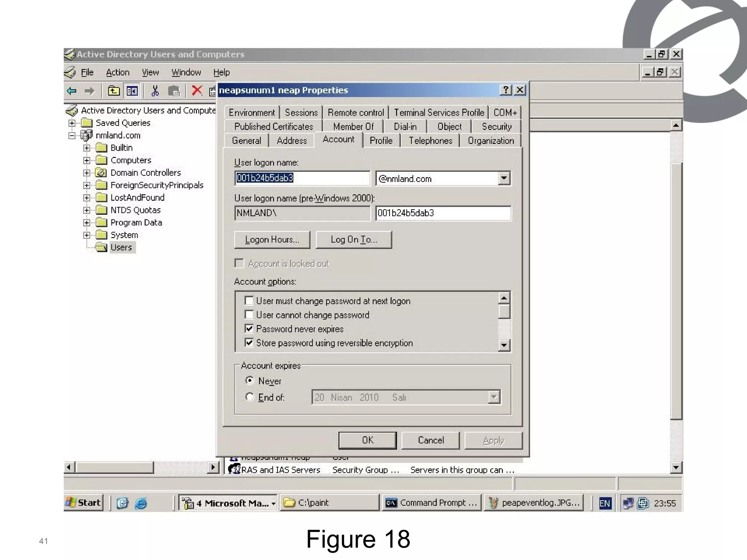Click the User logon name input field
Screen dimensions: 747x560
[302, 178]
